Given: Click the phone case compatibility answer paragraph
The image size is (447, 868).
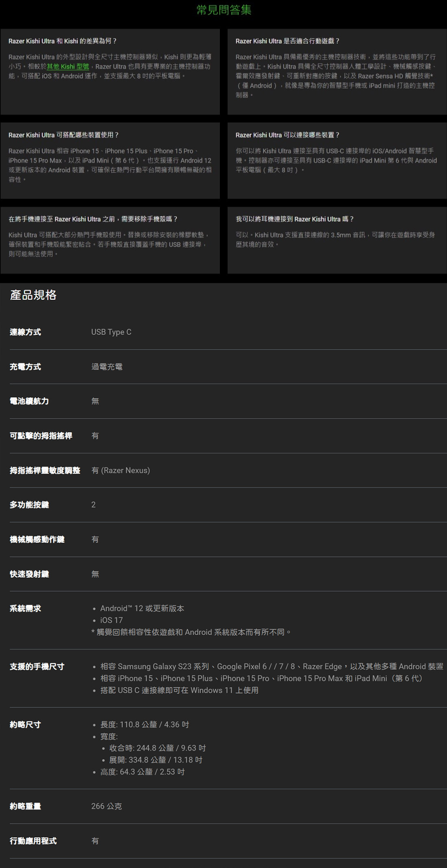Looking at the screenshot, I should [109, 245].
